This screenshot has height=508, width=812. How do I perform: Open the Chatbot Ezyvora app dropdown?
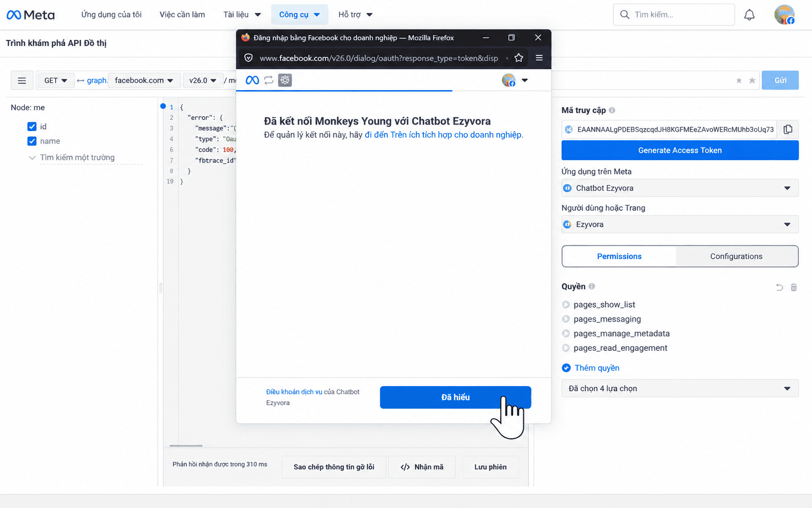tap(680, 188)
